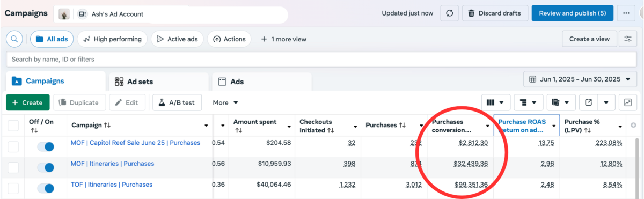Open Amount spent column dropdown arrow
Screen dimensions: 644x199
point(289,126)
